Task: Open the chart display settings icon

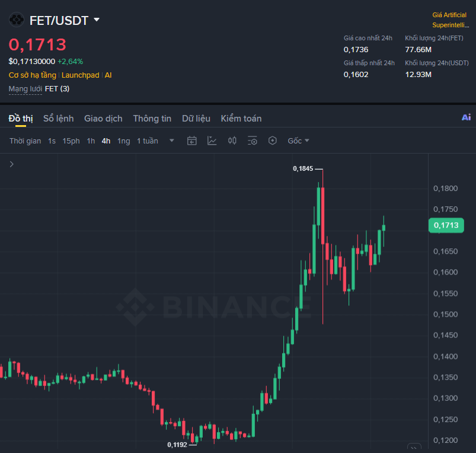Action: 253,141
